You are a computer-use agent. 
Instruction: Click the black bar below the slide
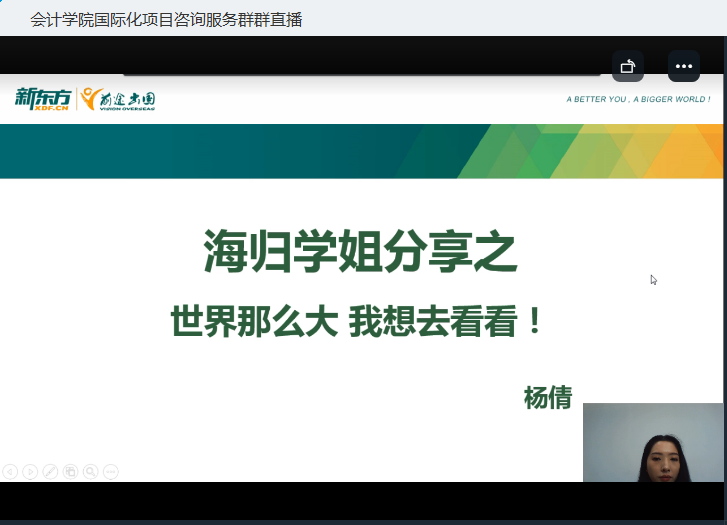[290, 500]
